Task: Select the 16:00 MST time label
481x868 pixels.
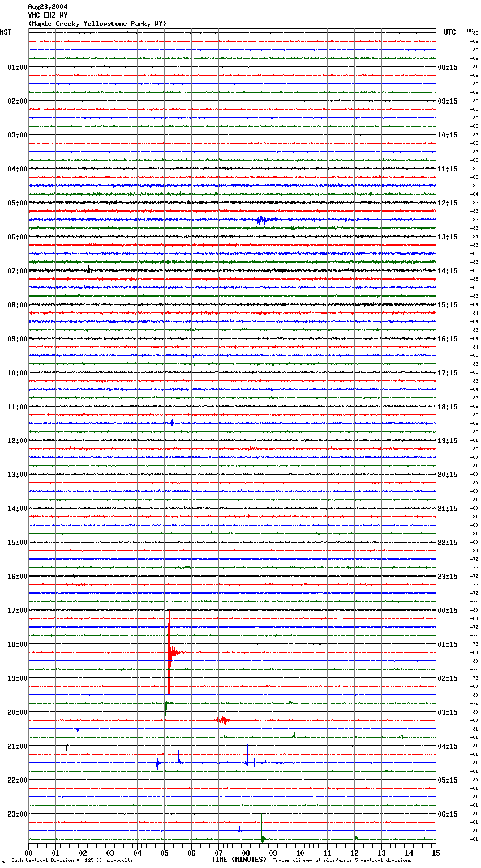Action: 18,577
